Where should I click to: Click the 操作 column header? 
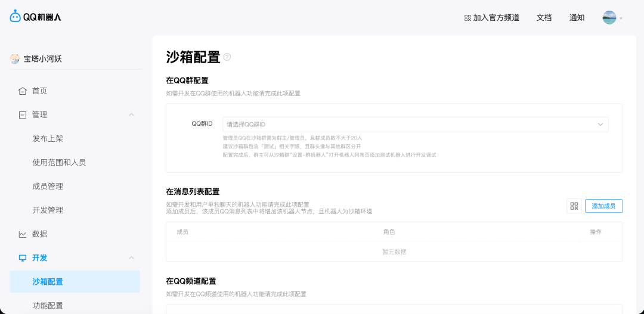[x=596, y=232]
